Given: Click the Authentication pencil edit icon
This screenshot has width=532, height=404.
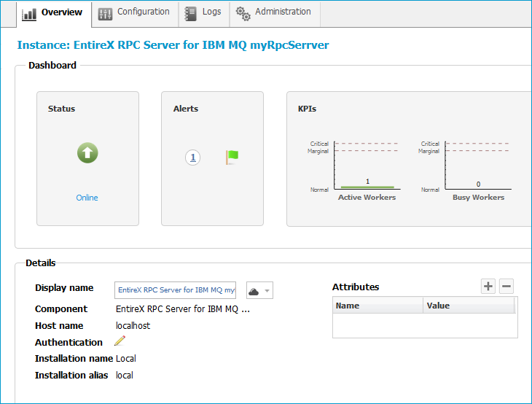Looking at the screenshot, I should pyautogui.click(x=120, y=341).
